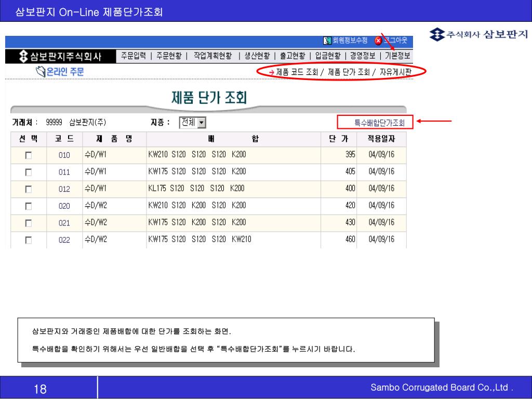Open the 기본정보 menu
Screen dimensions: 532x399
pos(397,56)
